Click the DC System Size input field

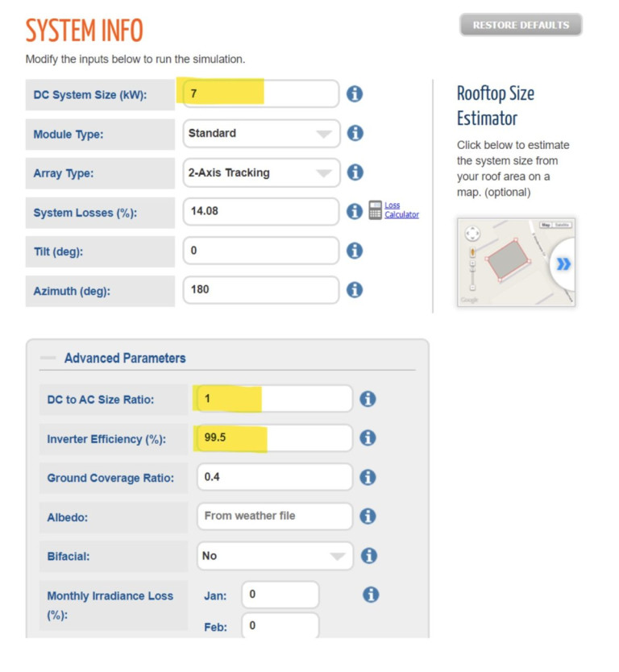[260, 93]
